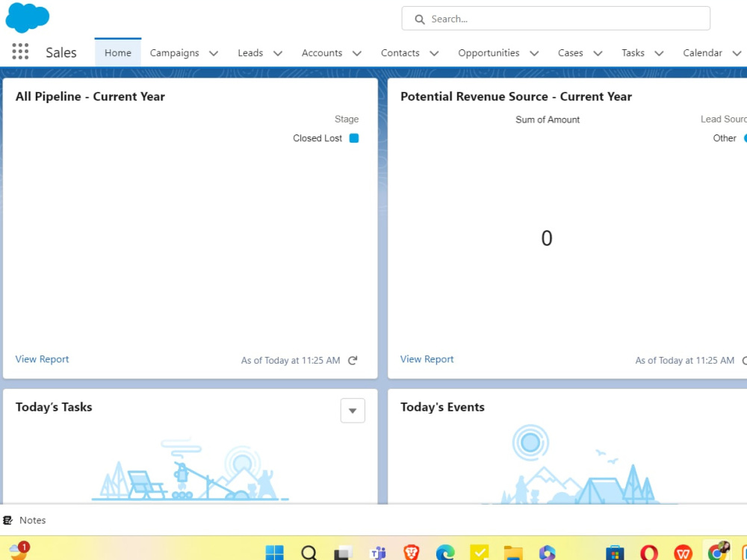Image resolution: width=747 pixels, height=560 pixels.
Task: Click the Sales app name label
Action: [61, 52]
